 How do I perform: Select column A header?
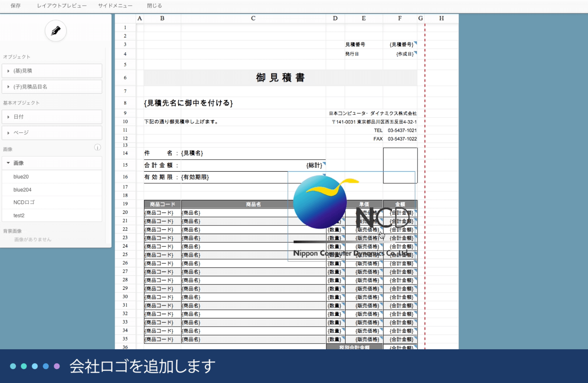pyautogui.click(x=140, y=18)
